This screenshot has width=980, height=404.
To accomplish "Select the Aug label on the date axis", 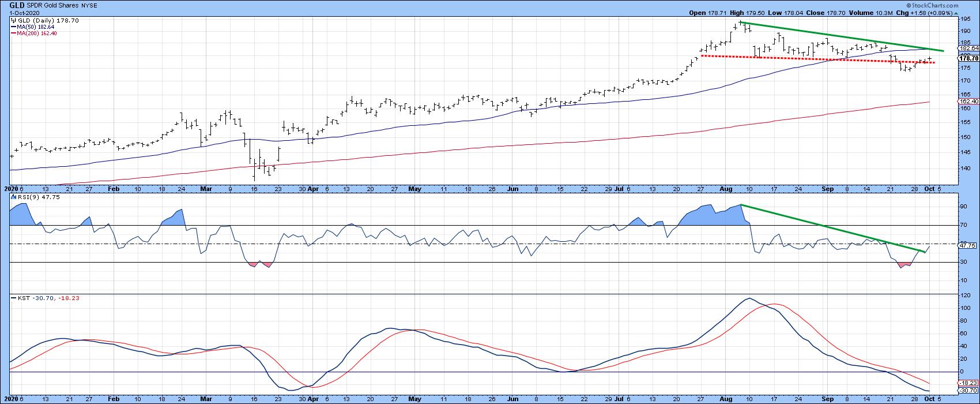I will point(726,189).
